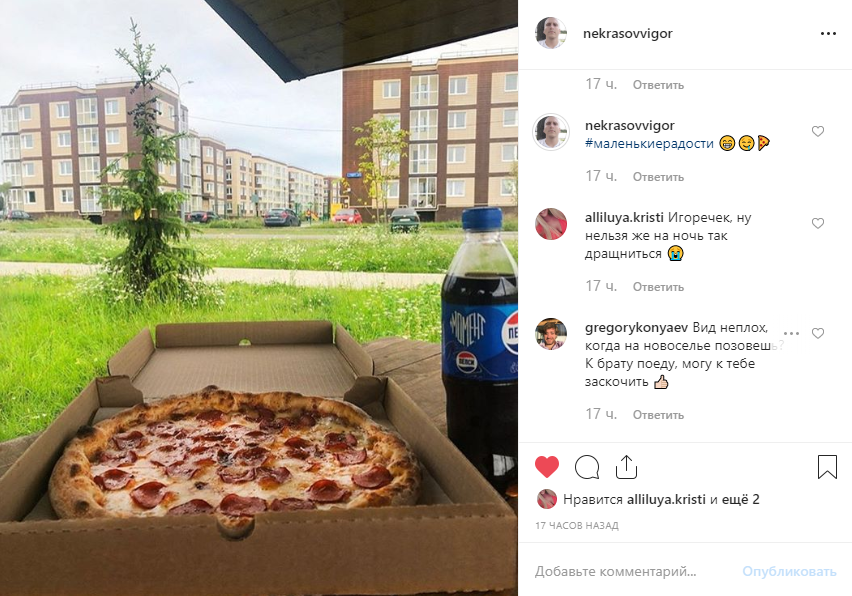Share the post using the share icon
The width and height of the screenshot is (852, 596).
tap(626, 467)
